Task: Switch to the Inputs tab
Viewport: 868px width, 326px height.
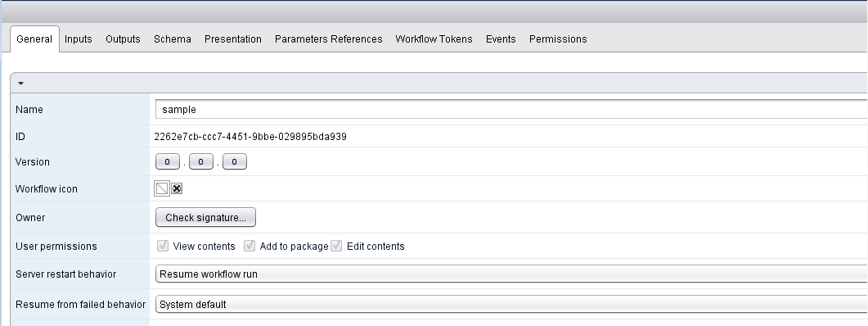Action: (x=78, y=39)
